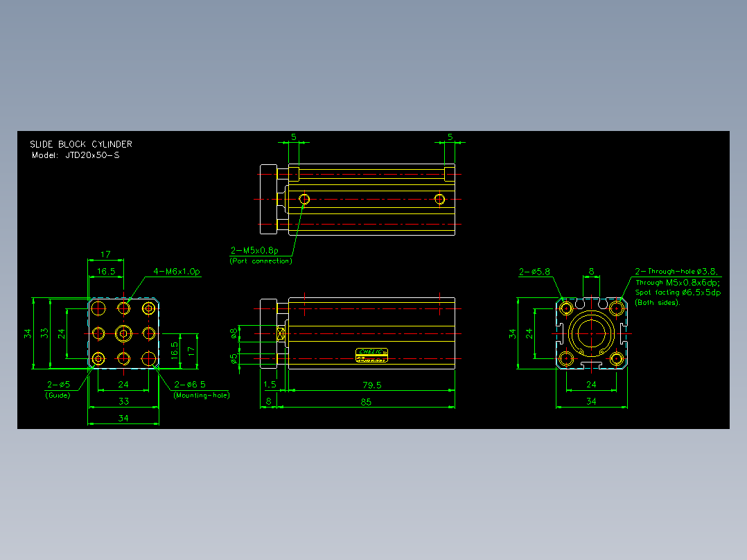Select the '(Both sides).' note text

(x=658, y=303)
